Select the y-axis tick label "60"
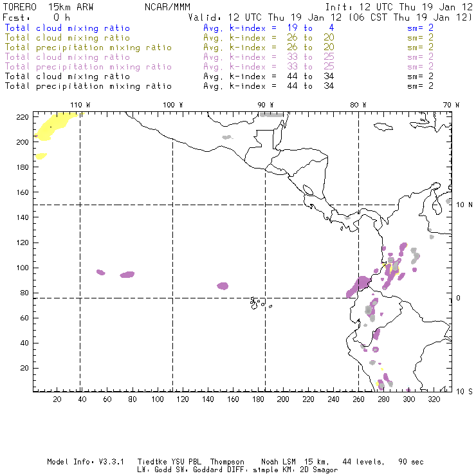 pos(24,318)
